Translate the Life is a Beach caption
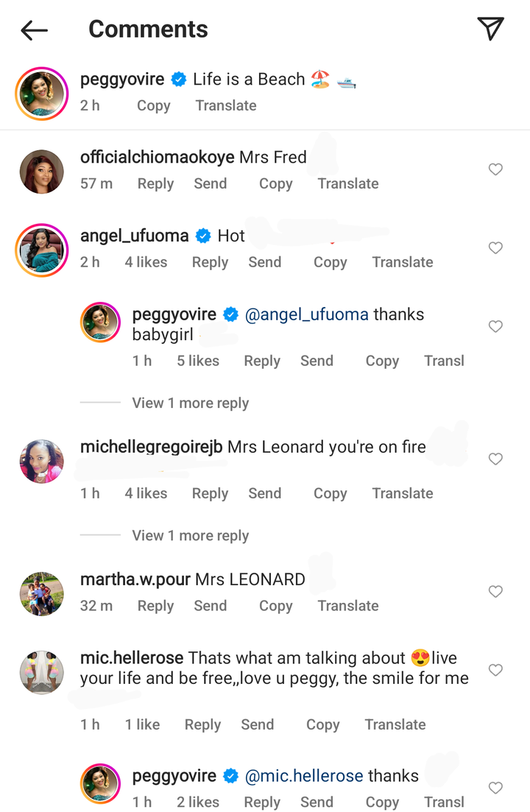530x812 pixels. (226, 106)
